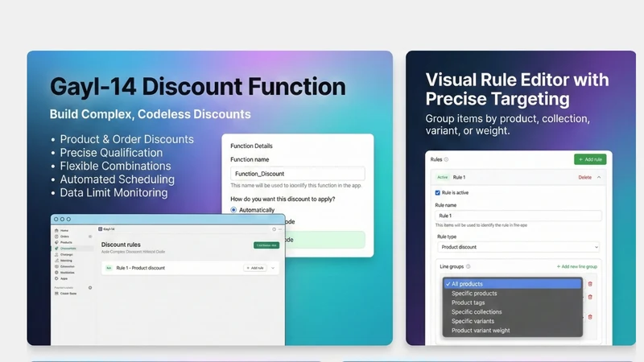Open Products via its sidebar tag icon
This screenshot has width=644, height=362.
pos(56,243)
